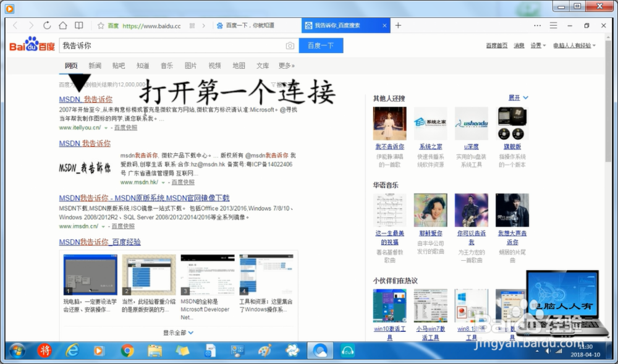Open the browser hamburger menu icon

[x=553, y=25]
